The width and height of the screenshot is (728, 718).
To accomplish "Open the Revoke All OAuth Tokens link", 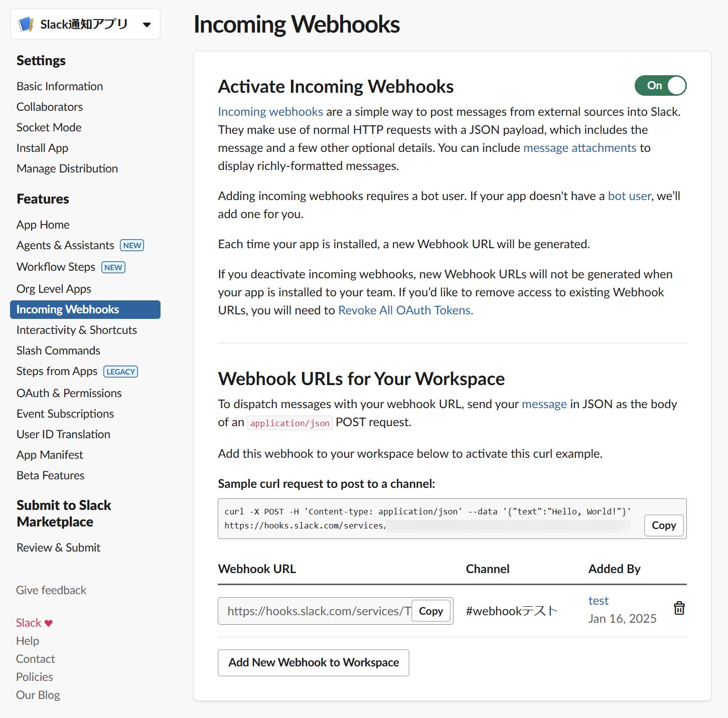I will pyautogui.click(x=405, y=310).
